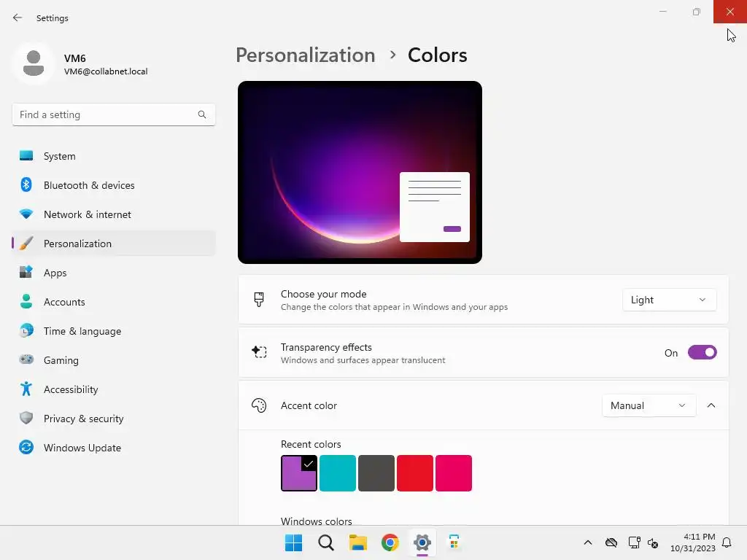This screenshot has height=560, width=747.
Task: Open Privacy & security settings page
Action: (114, 419)
